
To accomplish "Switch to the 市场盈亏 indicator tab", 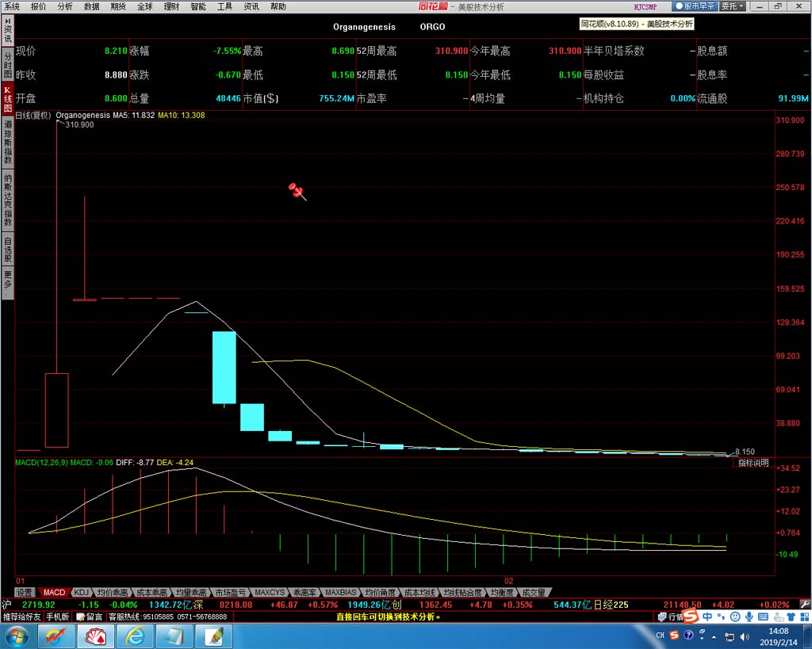I will click(231, 592).
